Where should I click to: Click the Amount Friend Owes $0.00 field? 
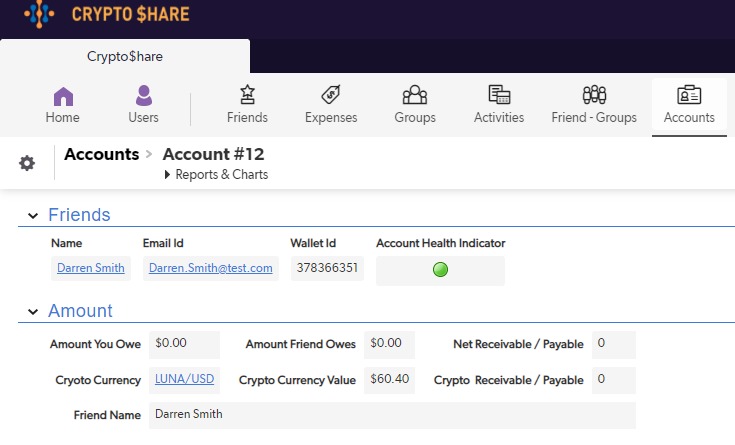[389, 345]
